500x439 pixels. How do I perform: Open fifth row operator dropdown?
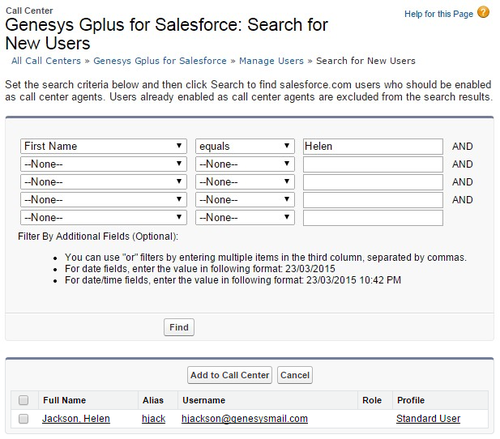pos(245,217)
